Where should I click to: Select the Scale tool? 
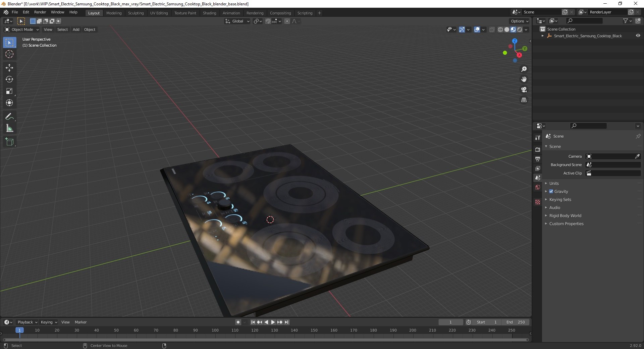click(9, 91)
